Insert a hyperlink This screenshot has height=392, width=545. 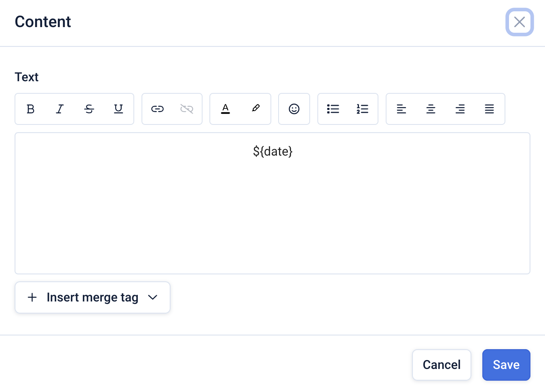point(157,109)
